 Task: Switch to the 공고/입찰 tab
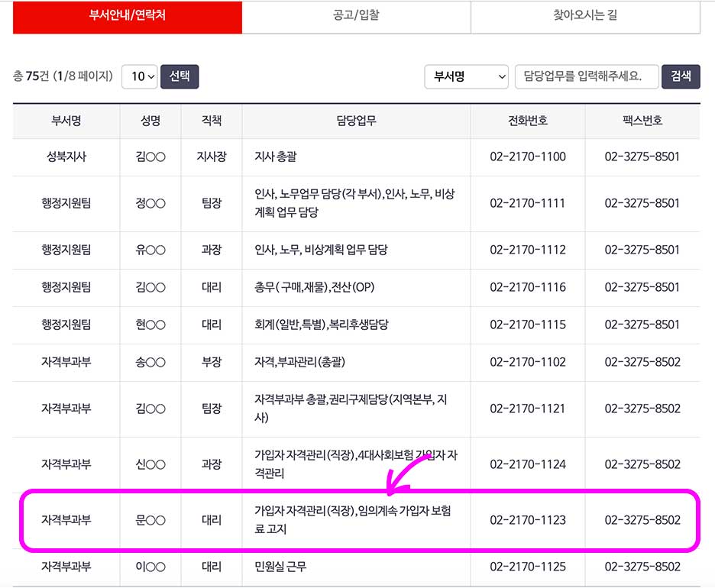coord(356,17)
